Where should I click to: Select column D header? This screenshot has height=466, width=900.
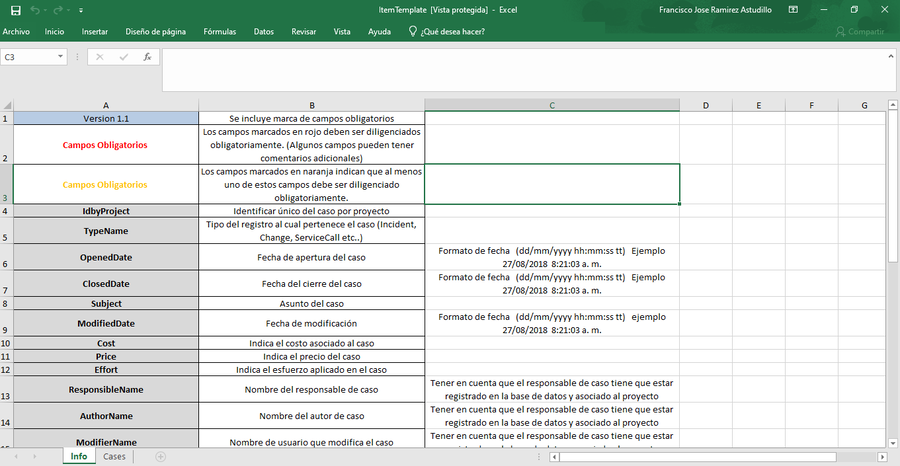[706, 105]
